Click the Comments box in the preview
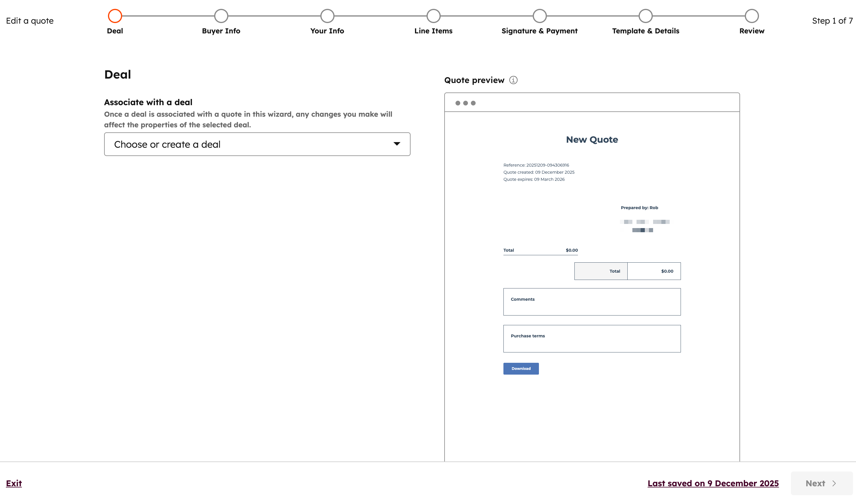The height and width of the screenshot is (504, 856). (592, 302)
